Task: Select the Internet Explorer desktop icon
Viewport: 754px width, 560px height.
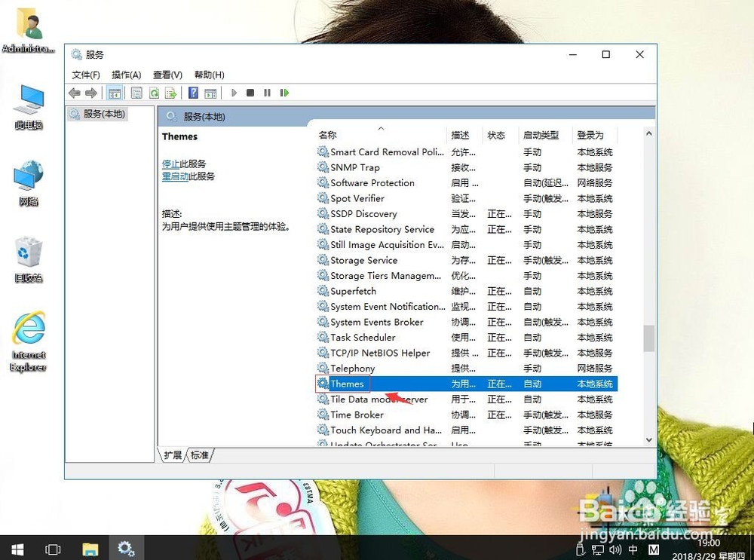Action: (x=29, y=341)
